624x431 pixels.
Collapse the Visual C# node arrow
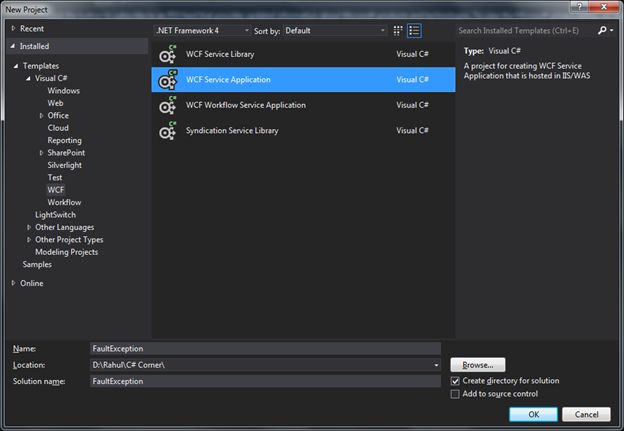coord(28,78)
